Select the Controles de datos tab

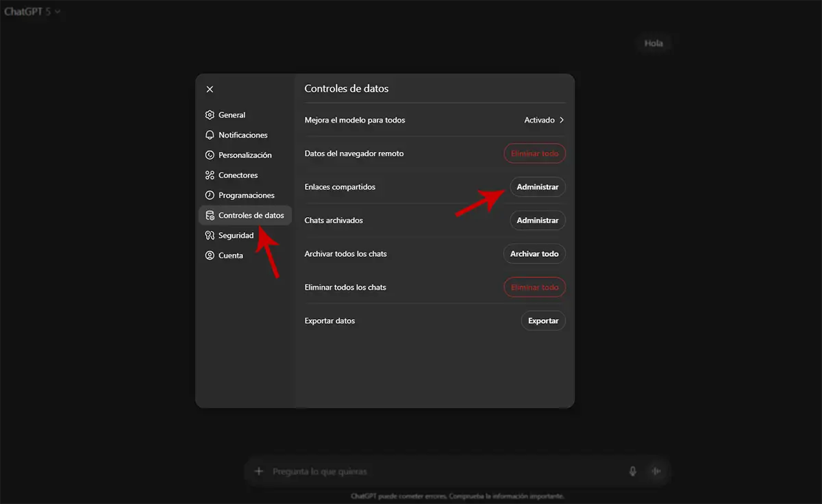(245, 215)
